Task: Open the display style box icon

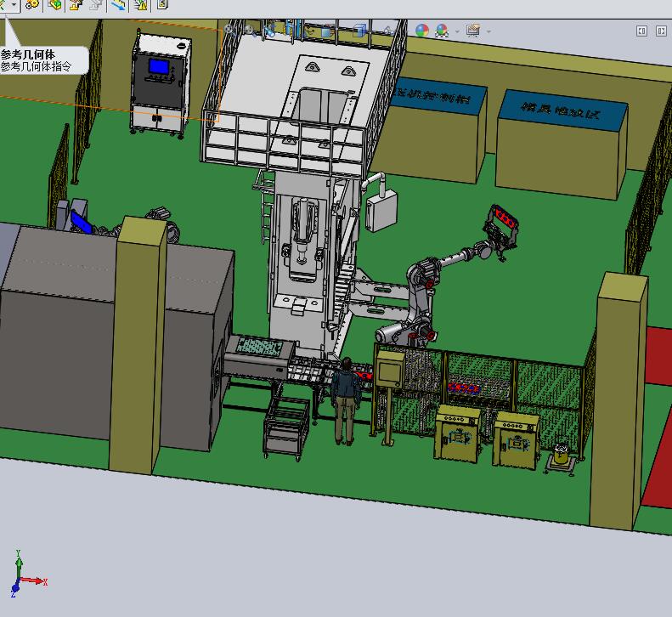Action: pyautogui.click(x=328, y=31)
